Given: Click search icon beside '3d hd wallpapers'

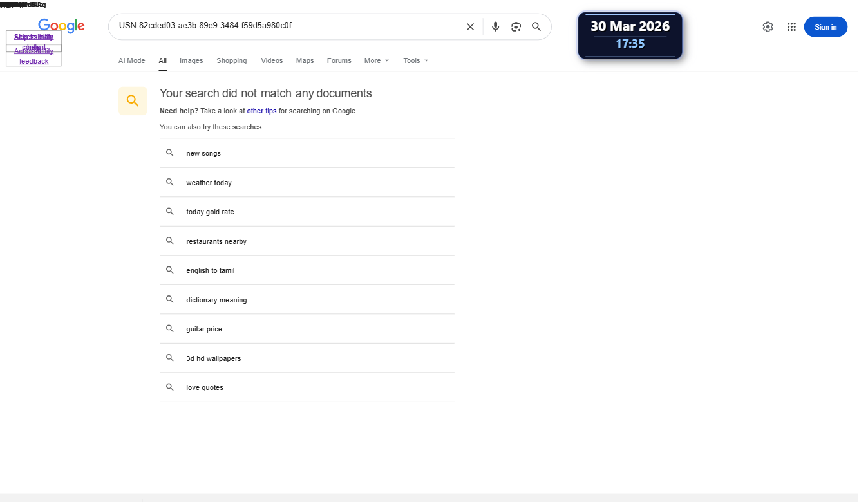Looking at the screenshot, I should 170,358.
